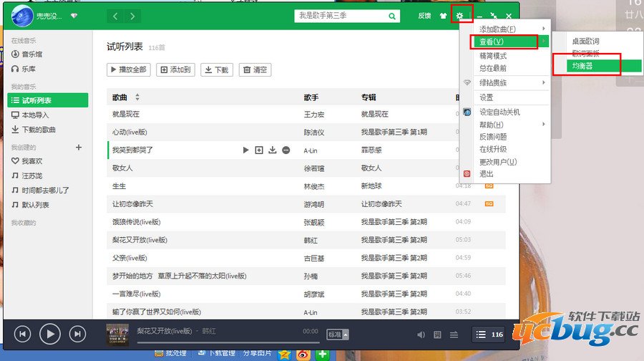644x361 pixels.
Task: Click artist name 林俊杰
Action: [314, 186]
